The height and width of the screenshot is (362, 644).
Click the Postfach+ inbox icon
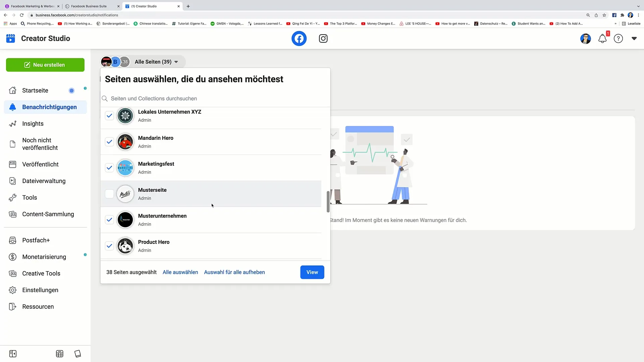(x=13, y=240)
